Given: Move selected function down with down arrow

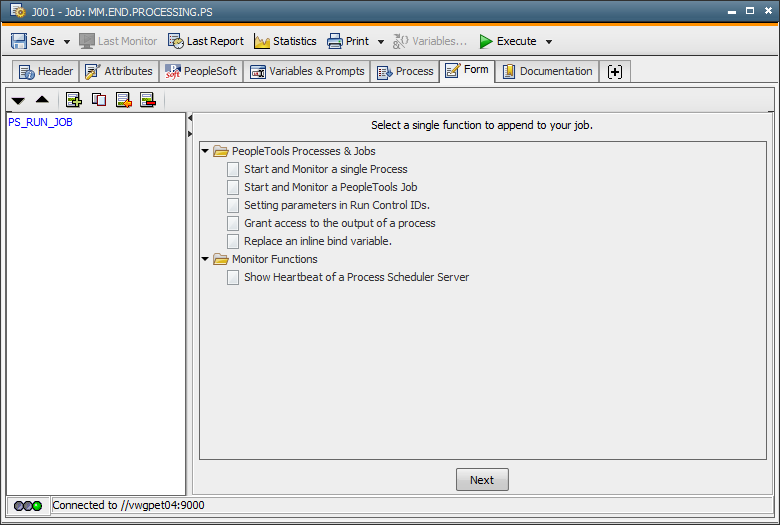Looking at the screenshot, I should pos(18,101).
